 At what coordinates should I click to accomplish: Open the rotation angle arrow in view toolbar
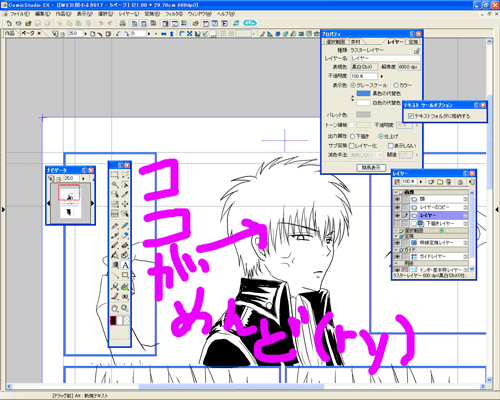149,34
